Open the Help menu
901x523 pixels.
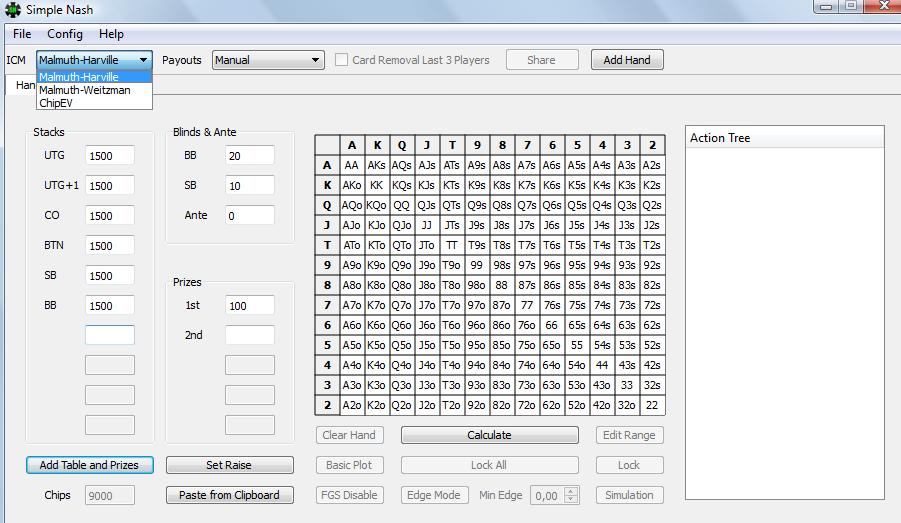[112, 34]
